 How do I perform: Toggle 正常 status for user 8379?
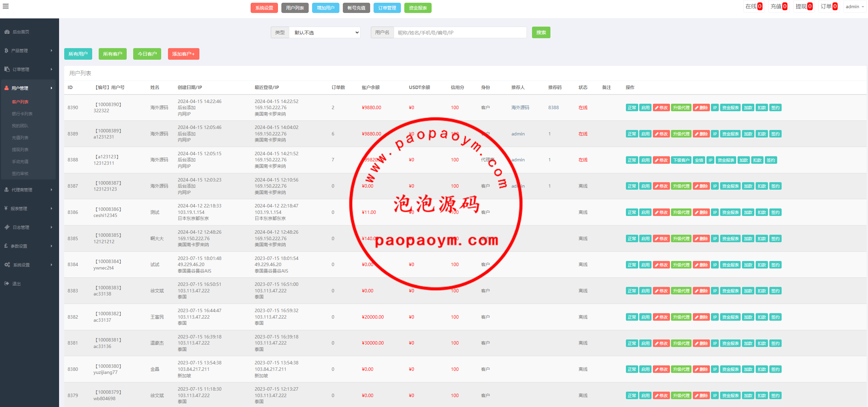click(632, 395)
